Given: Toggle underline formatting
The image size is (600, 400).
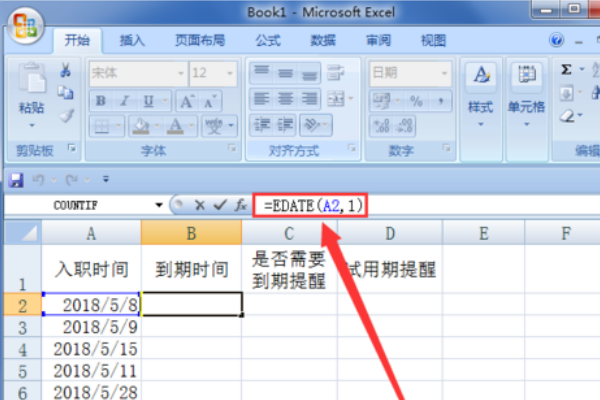Looking at the screenshot, I should 148,101.
